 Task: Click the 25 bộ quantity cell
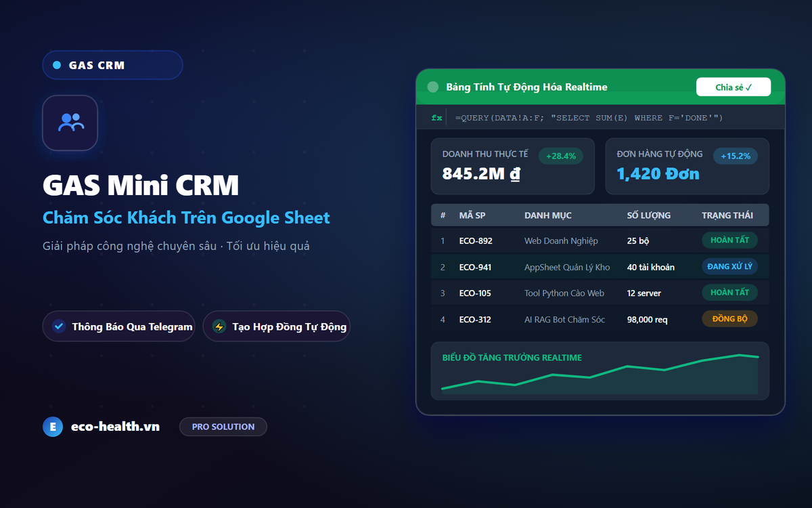[x=639, y=240]
